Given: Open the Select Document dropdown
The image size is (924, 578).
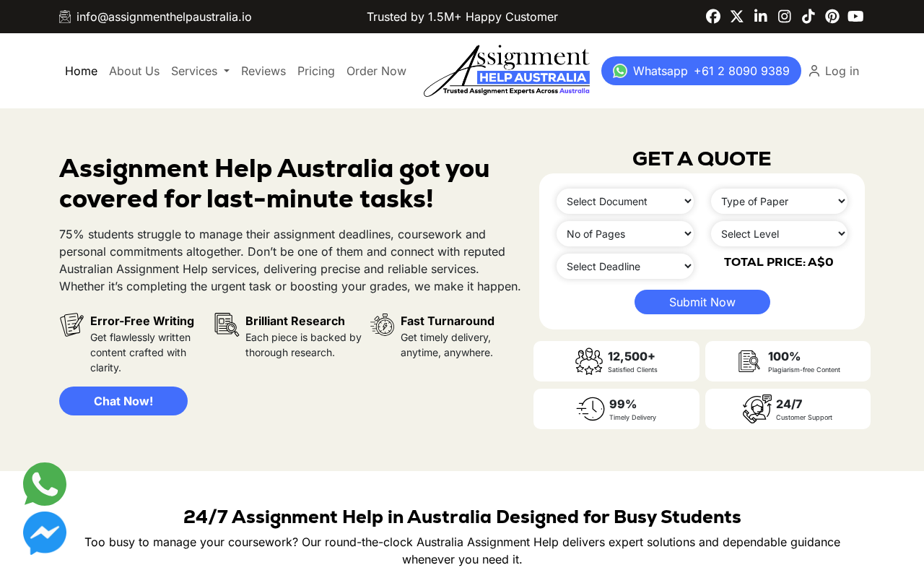Looking at the screenshot, I should [x=625, y=202].
